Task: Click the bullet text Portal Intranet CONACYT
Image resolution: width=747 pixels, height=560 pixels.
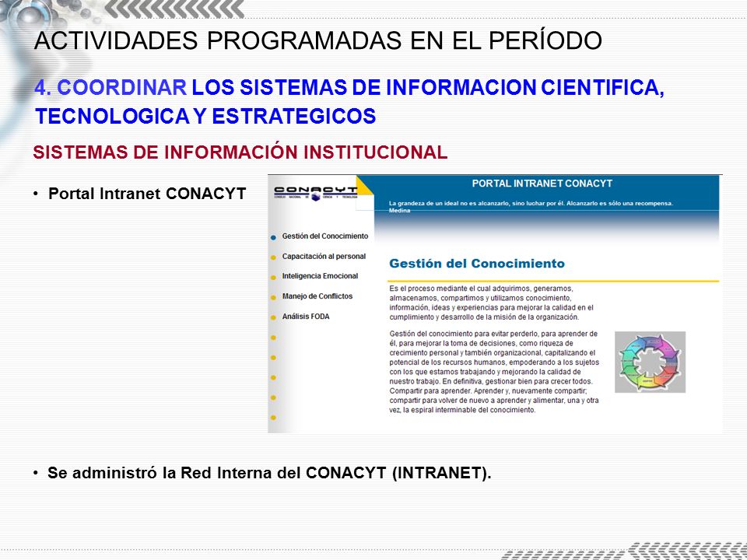Action: pos(147,194)
